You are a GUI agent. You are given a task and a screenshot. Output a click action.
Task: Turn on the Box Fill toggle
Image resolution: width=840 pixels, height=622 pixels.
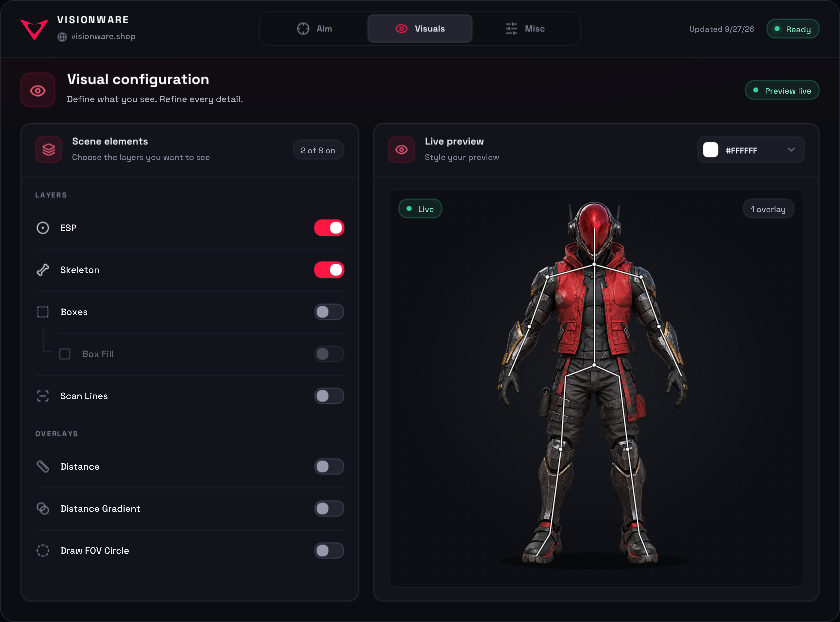(329, 354)
